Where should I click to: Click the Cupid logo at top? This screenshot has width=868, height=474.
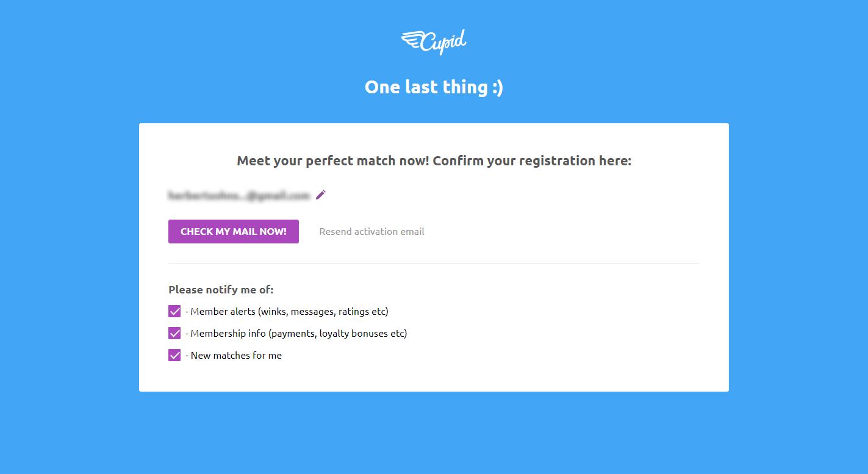[x=434, y=41]
